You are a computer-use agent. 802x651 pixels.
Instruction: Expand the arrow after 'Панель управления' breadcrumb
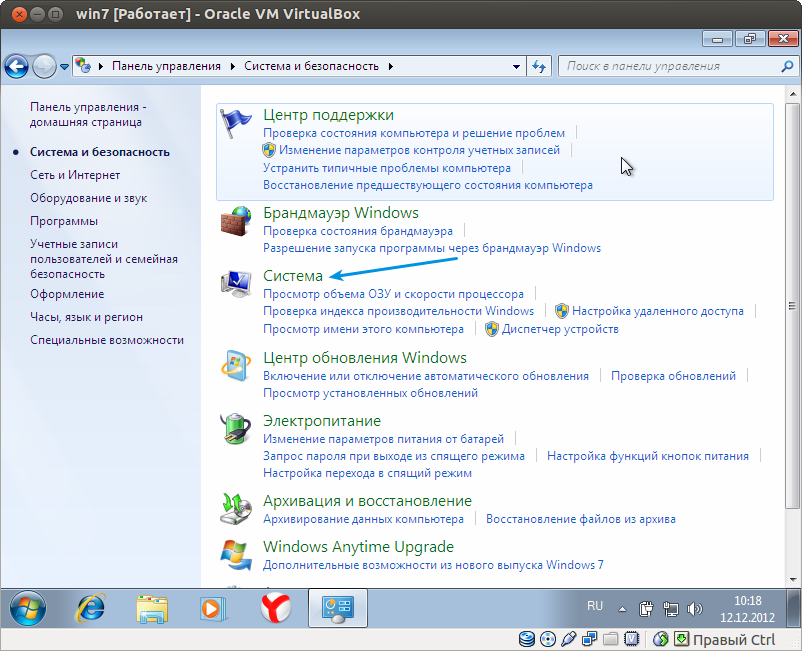(x=233, y=66)
